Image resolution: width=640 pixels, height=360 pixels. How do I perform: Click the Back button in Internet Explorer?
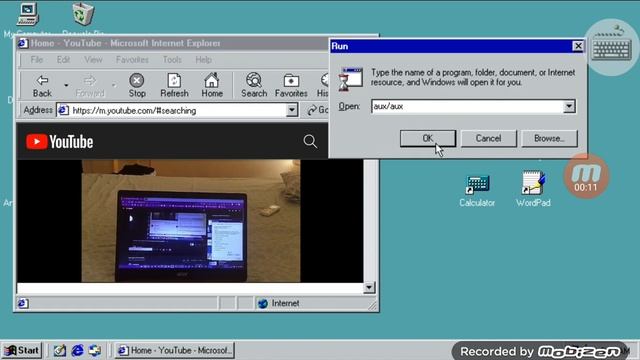pyautogui.click(x=42, y=86)
